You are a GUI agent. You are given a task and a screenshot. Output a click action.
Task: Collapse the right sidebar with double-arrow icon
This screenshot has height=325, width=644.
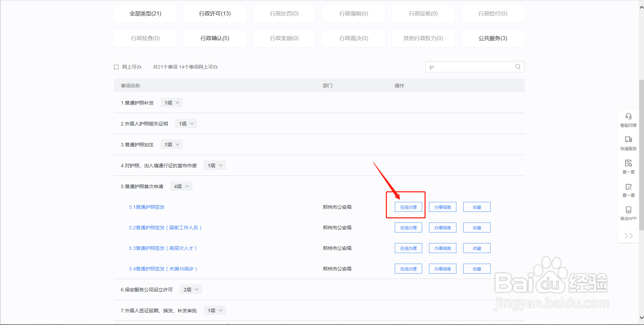coord(628,236)
